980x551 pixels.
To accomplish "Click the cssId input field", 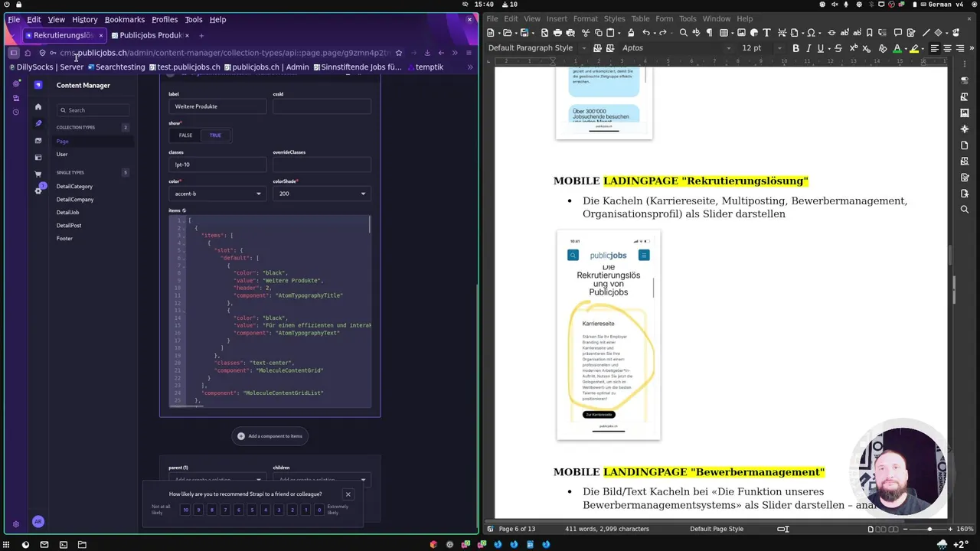I will (322, 106).
